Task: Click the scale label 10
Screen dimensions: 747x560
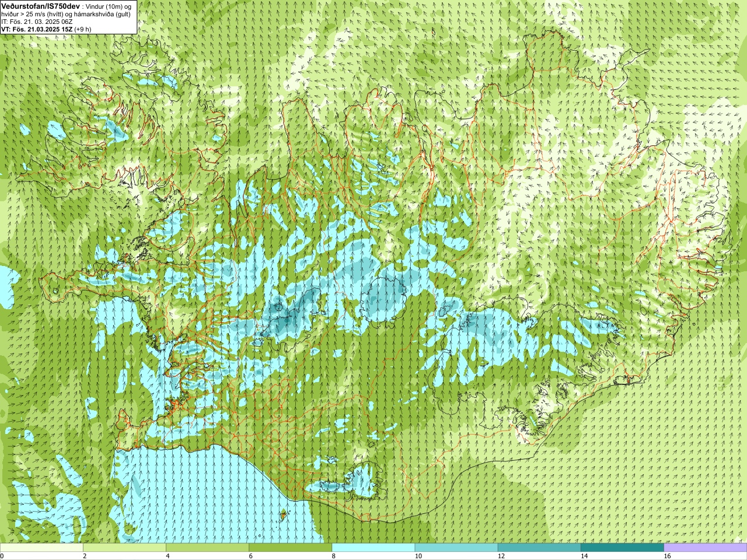Action: [418, 556]
